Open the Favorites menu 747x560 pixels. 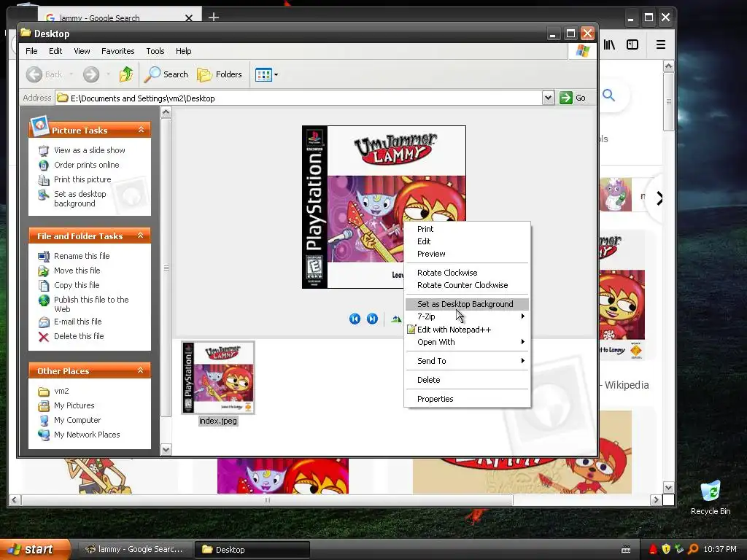(117, 51)
